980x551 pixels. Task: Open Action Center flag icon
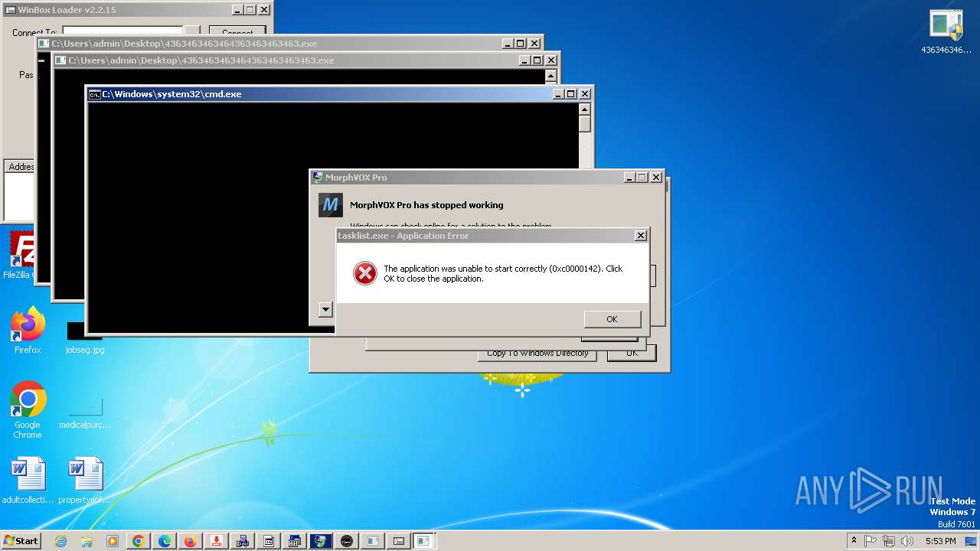pyautogui.click(x=871, y=541)
